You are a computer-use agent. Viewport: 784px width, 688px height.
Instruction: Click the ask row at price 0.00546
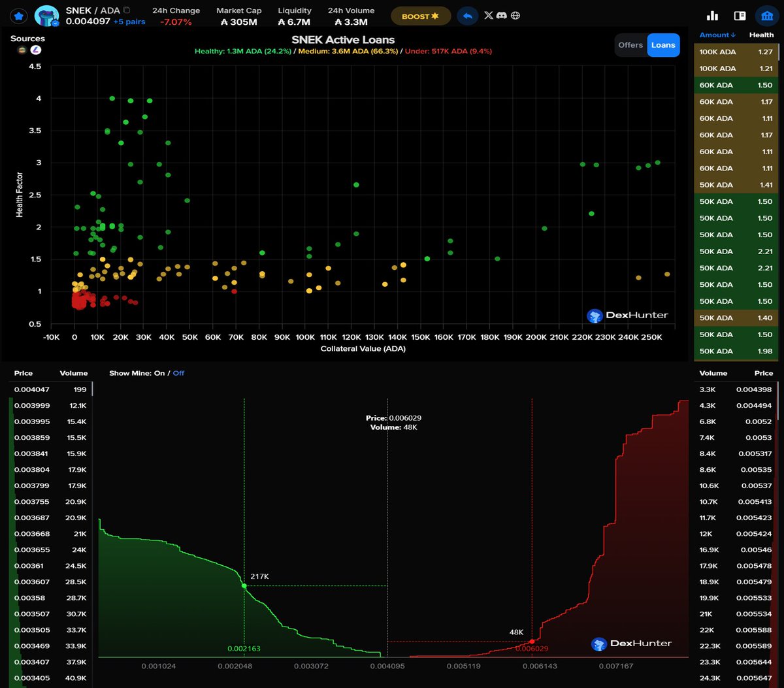[736, 549]
